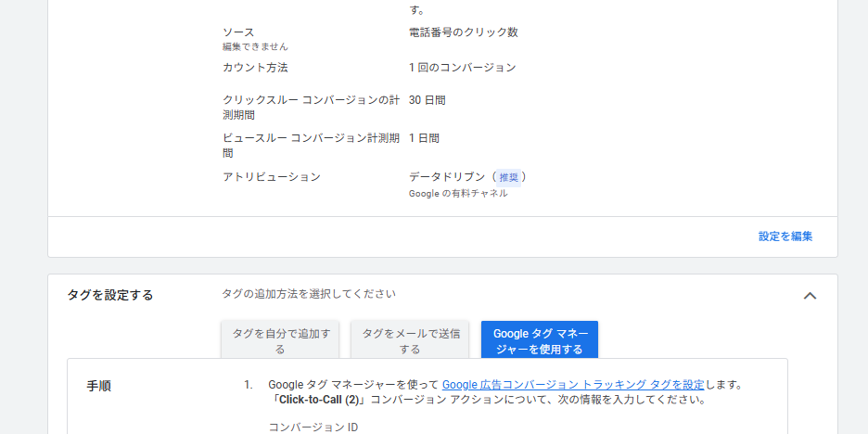Click the データドリブン attribution value
This screenshot has height=434, width=868.
(x=448, y=176)
